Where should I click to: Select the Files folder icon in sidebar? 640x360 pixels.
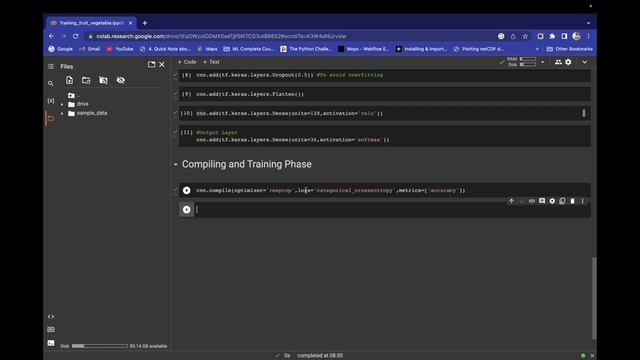click(51, 119)
